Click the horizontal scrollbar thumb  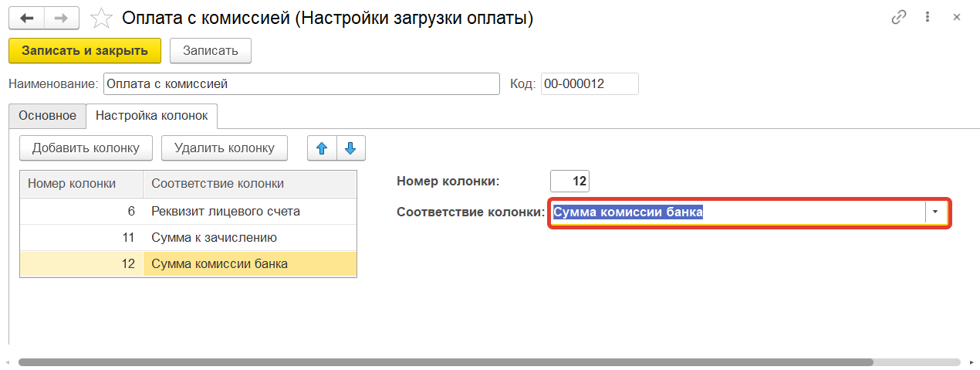coord(445,362)
